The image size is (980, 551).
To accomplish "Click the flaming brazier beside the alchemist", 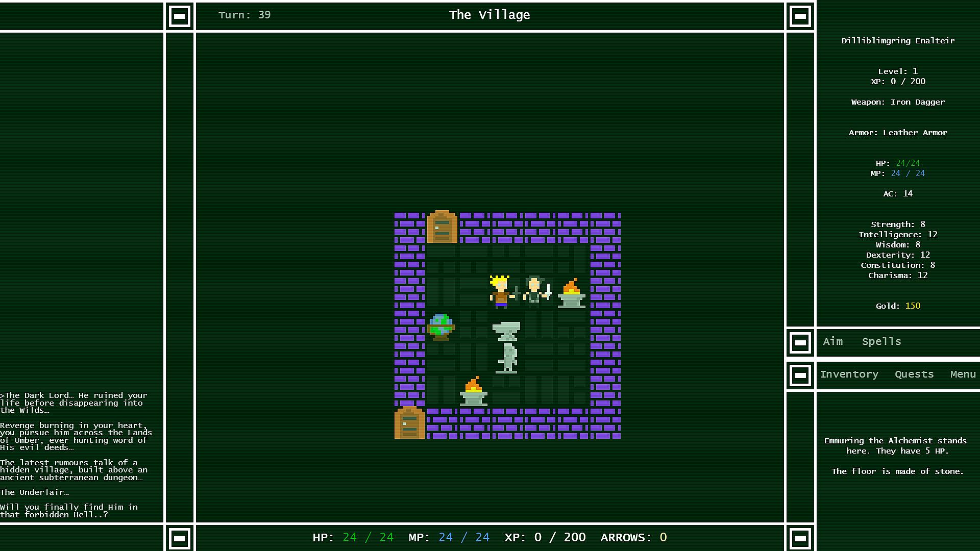I will click(571, 293).
